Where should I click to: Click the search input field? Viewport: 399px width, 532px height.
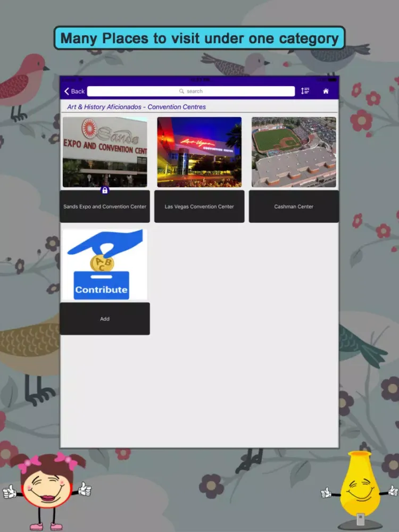(x=191, y=92)
